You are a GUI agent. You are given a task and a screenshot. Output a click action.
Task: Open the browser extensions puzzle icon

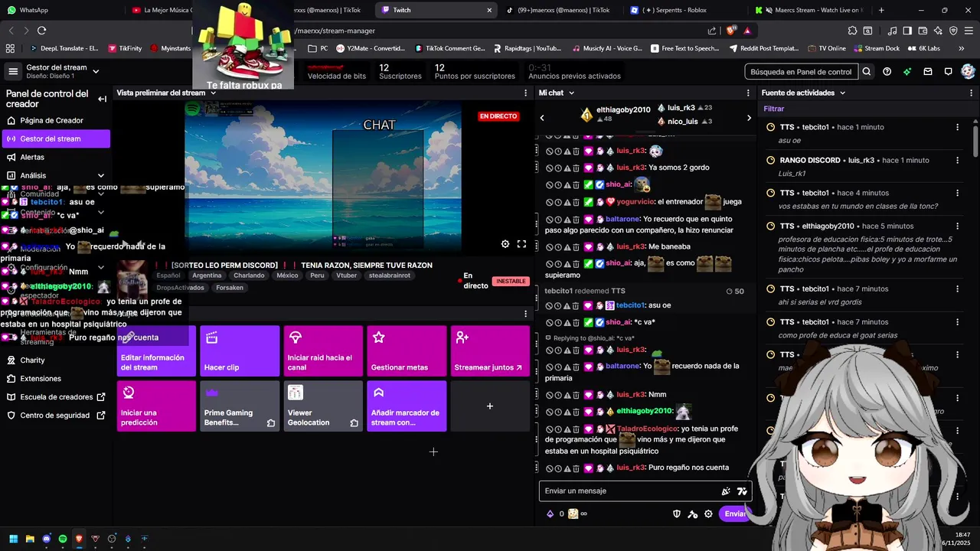coord(852,31)
